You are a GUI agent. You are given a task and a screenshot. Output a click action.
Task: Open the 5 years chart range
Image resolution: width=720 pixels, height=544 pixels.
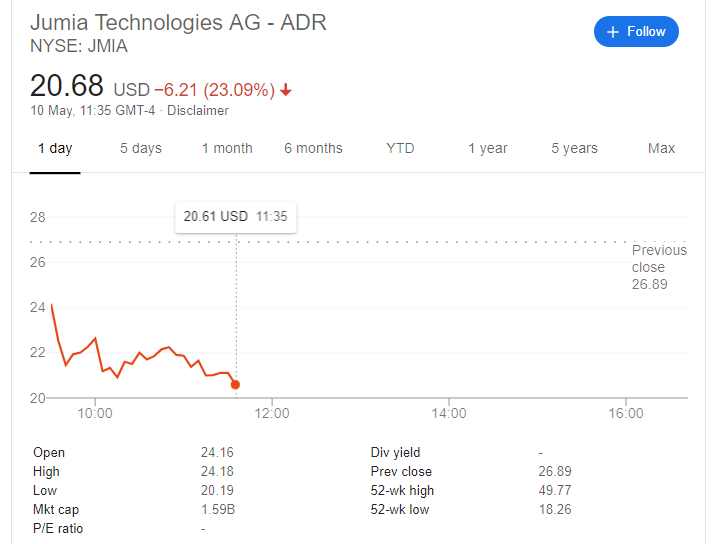tap(574, 148)
